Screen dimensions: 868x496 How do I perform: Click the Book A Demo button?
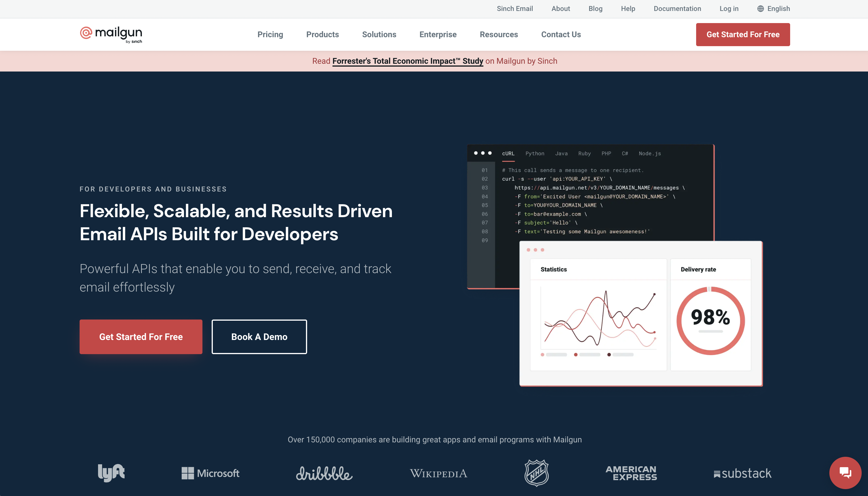pyautogui.click(x=259, y=337)
